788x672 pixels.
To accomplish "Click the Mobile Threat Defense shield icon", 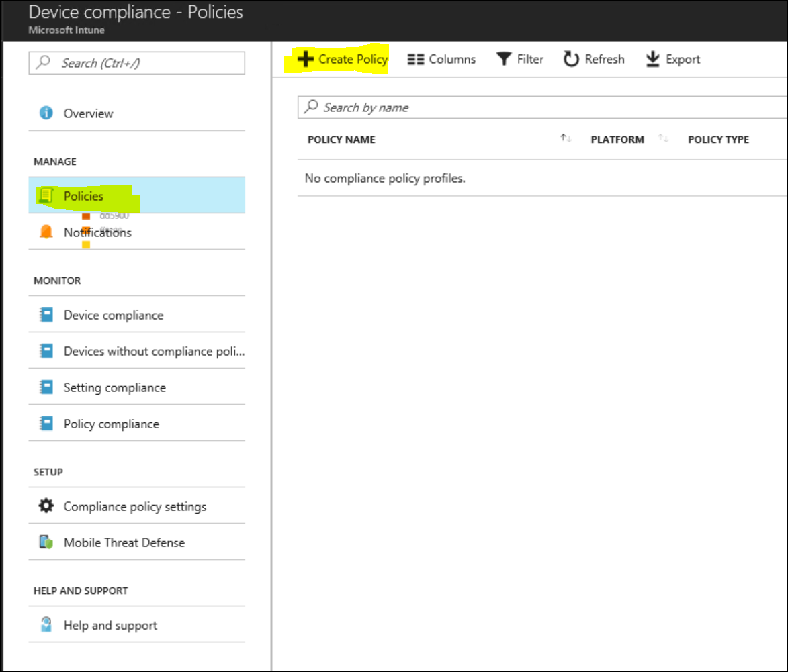I will pos(46,542).
